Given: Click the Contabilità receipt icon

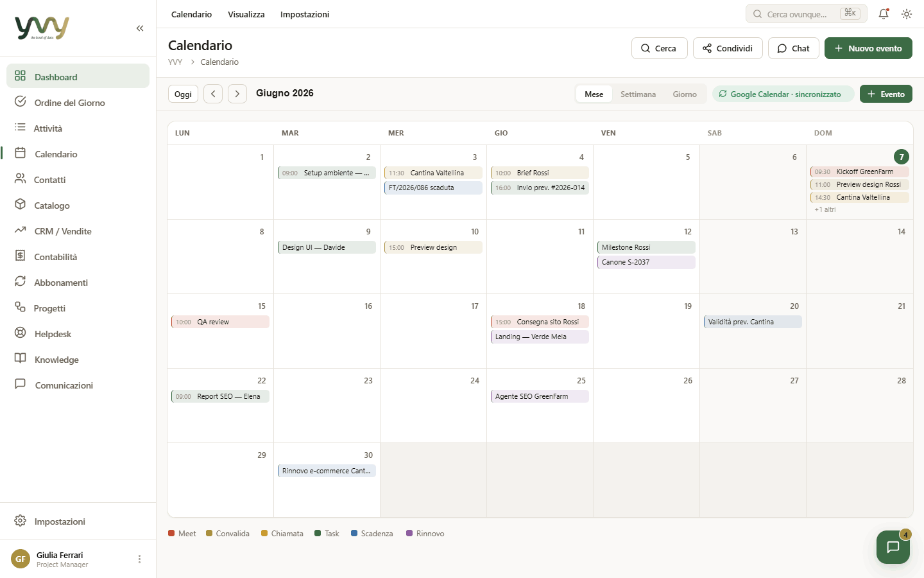Looking at the screenshot, I should (x=21, y=256).
